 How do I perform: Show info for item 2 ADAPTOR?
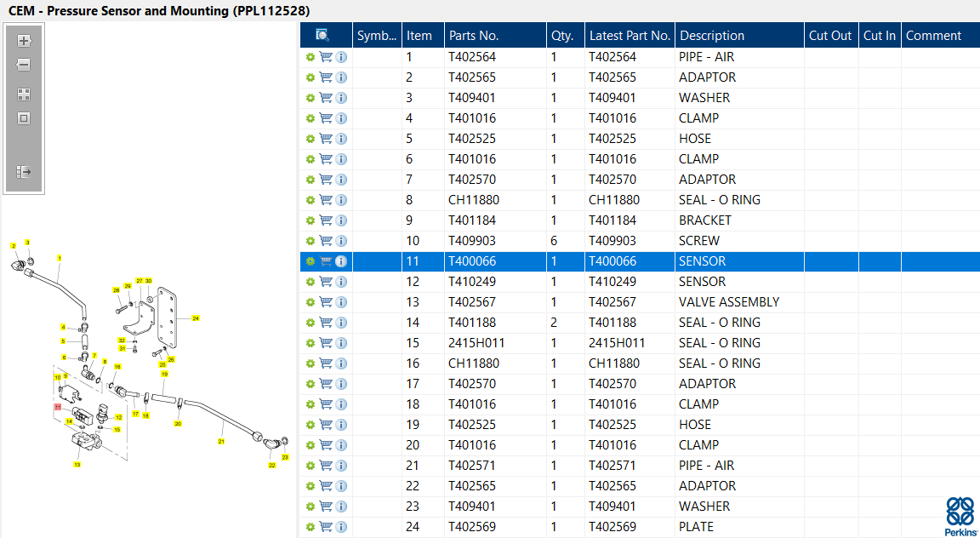341,77
